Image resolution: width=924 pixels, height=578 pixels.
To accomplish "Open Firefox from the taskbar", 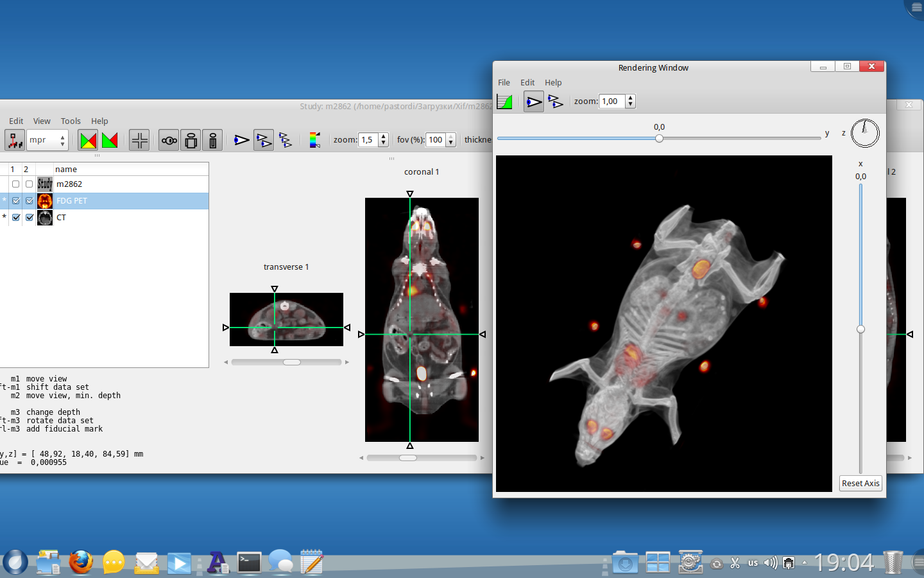I will pos(81,563).
